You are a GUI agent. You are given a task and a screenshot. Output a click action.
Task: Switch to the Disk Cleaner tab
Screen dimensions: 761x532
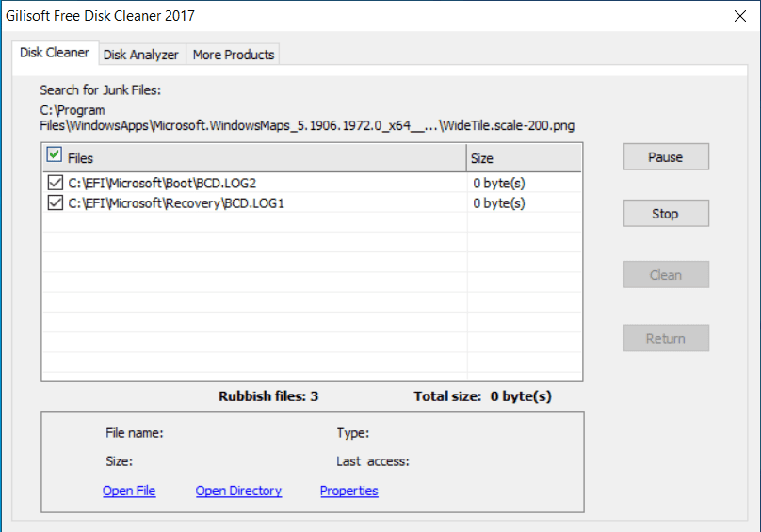tap(55, 53)
